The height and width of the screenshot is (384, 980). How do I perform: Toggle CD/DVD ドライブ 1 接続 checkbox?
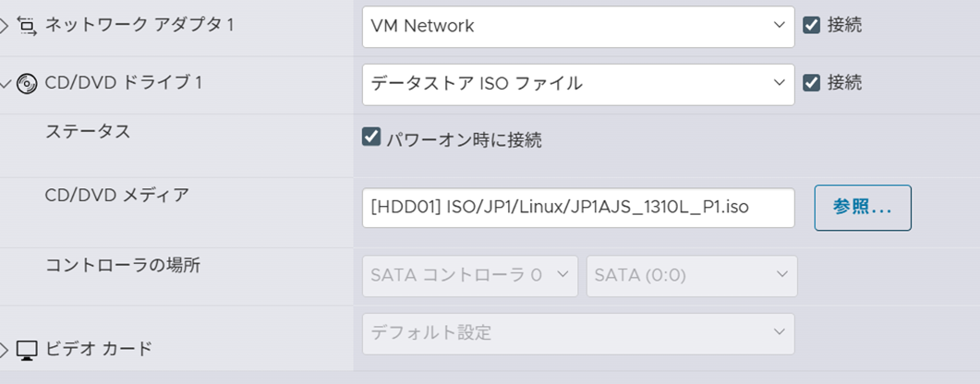coord(812,83)
